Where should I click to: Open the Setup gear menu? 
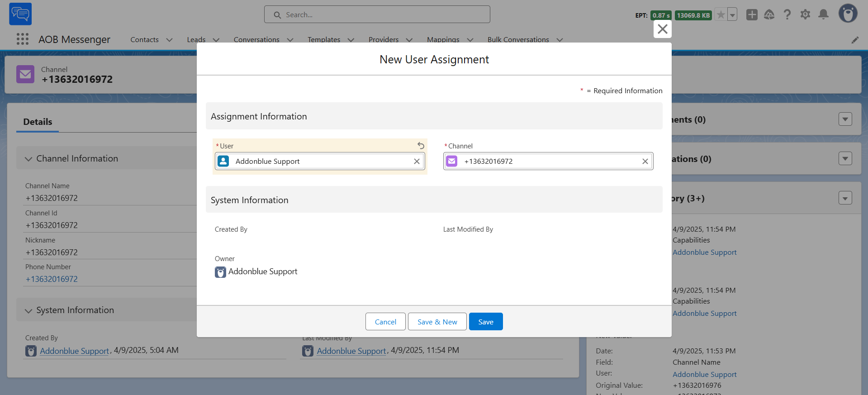point(805,14)
